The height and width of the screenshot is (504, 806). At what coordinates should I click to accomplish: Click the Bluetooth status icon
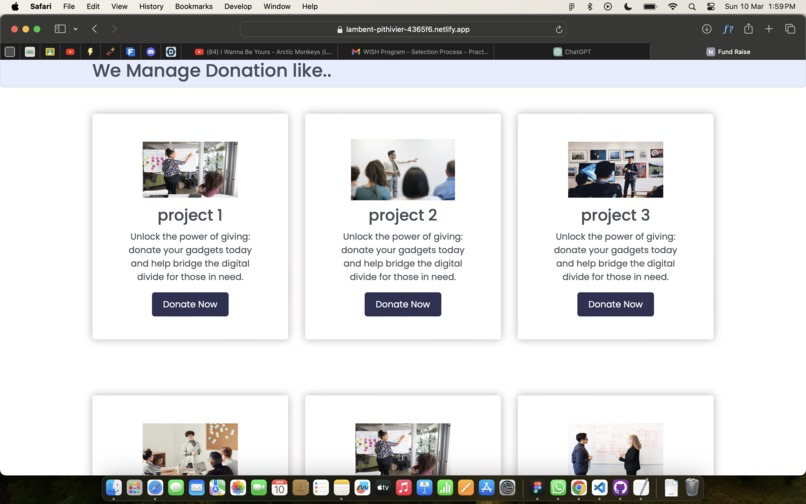tap(590, 6)
